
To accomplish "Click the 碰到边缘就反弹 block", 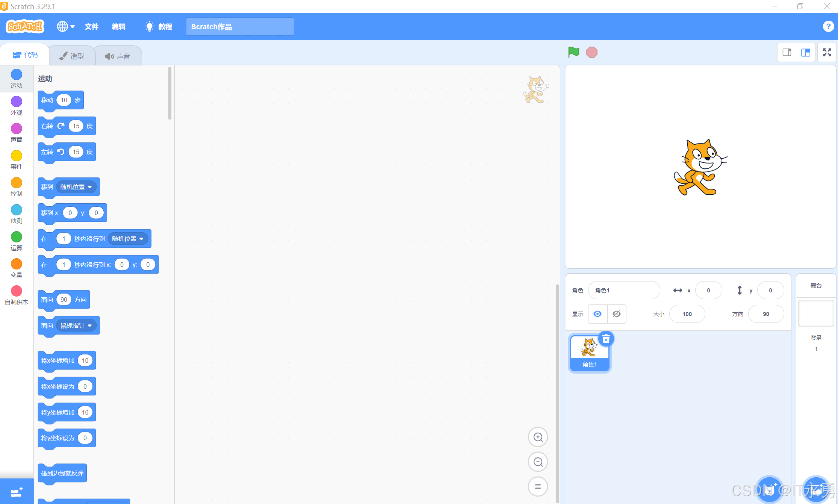I will [62, 474].
